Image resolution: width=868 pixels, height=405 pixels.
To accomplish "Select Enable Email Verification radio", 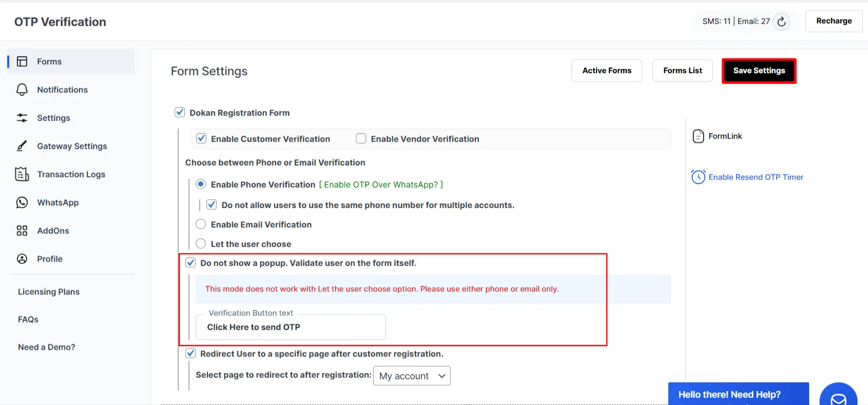I will pos(201,224).
